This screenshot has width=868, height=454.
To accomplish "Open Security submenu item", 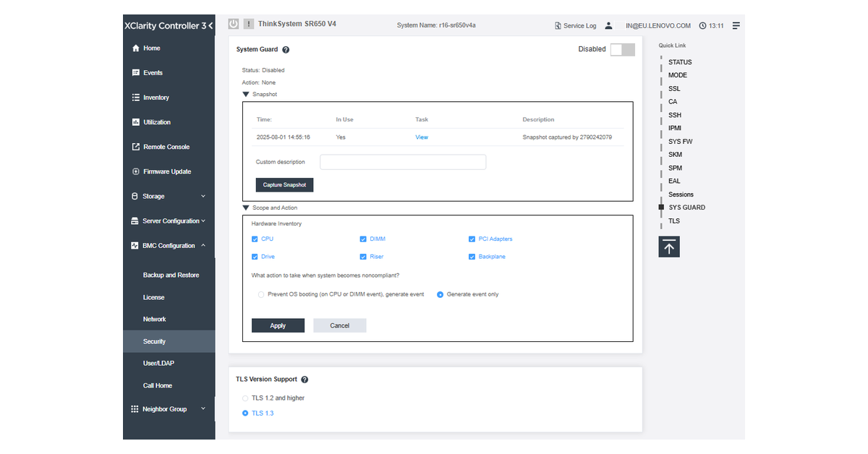I will coord(169,341).
